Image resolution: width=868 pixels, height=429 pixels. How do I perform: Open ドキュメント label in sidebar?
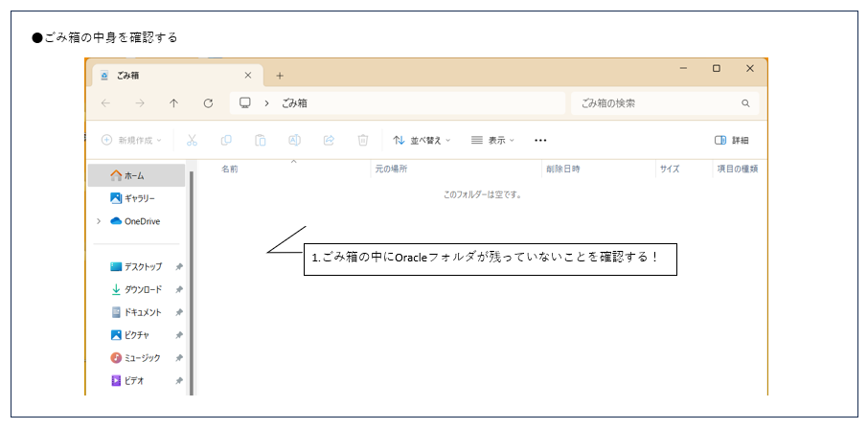click(x=144, y=312)
